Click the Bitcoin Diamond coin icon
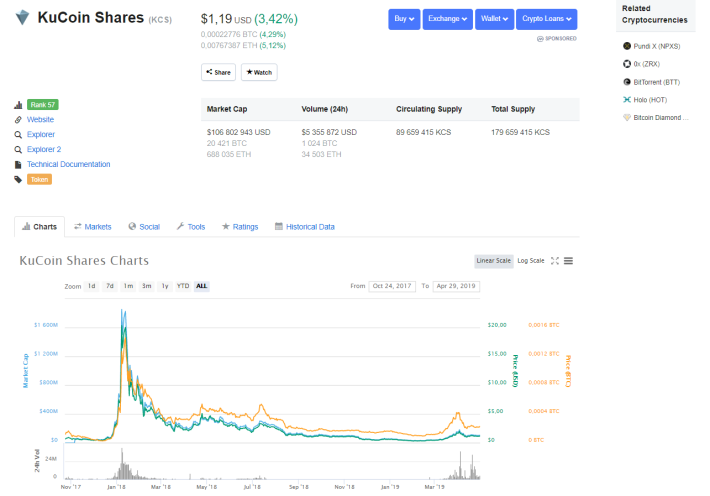Screen dimensions: 710x496 click(627, 117)
